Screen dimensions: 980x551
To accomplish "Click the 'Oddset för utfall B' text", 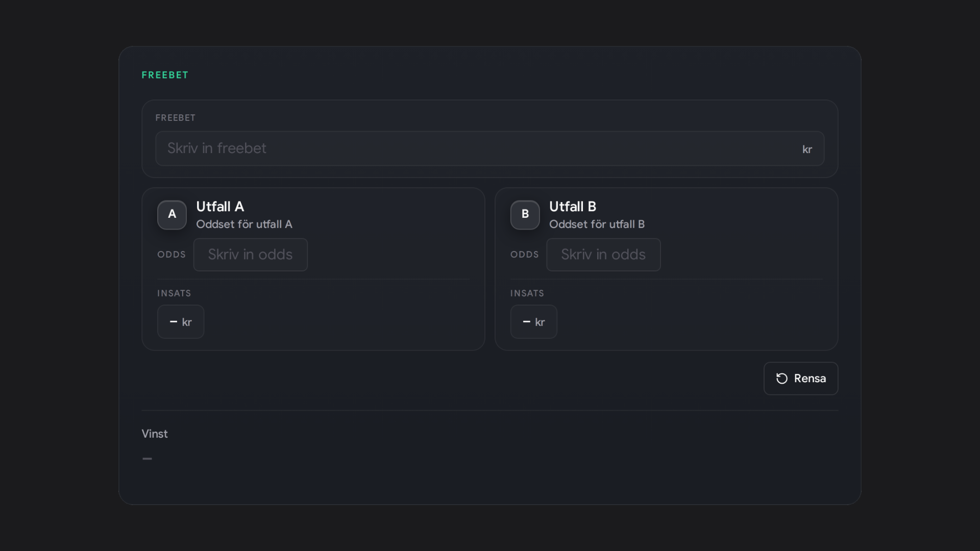I will tap(597, 224).
